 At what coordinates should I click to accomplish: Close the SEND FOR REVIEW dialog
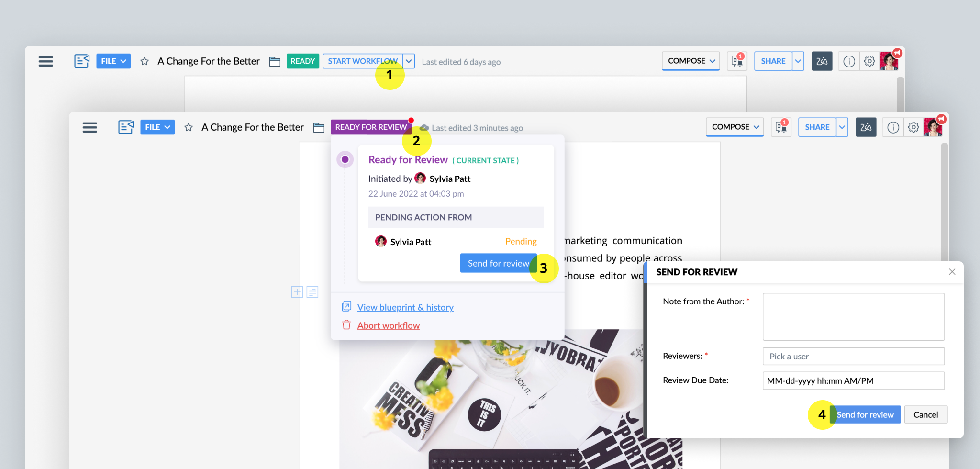click(952, 272)
